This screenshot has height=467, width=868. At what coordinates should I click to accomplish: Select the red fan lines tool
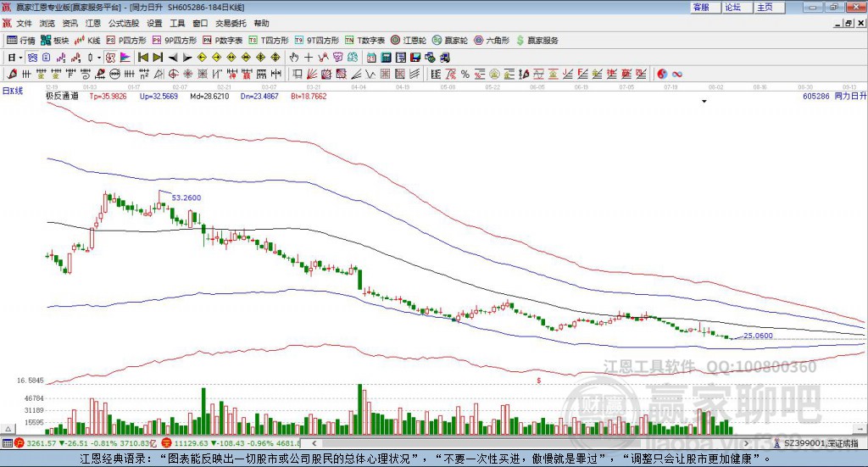(312, 74)
